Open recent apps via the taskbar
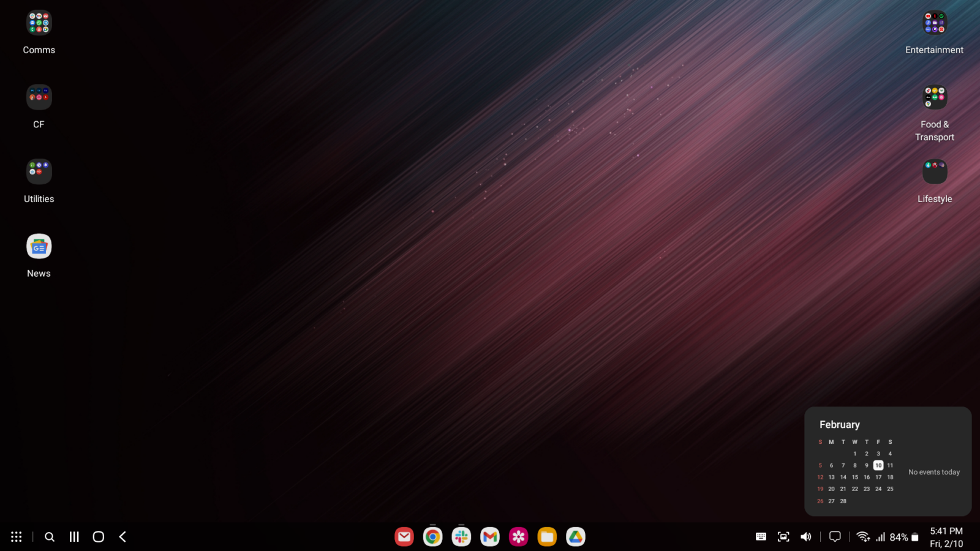The image size is (980, 551). (x=73, y=537)
